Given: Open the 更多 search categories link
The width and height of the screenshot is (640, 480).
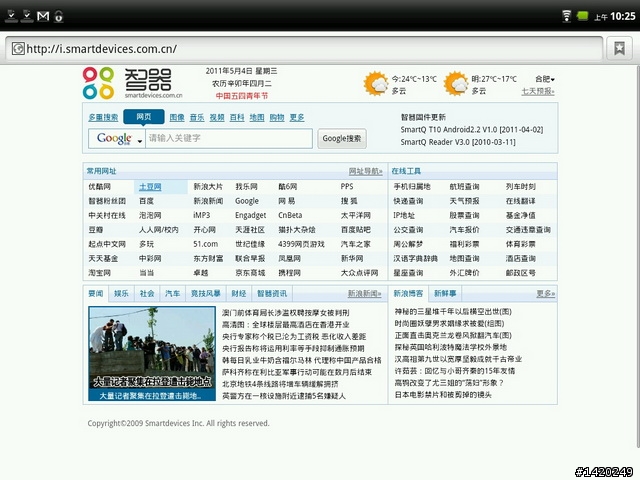Looking at the screenshot, I should (x=297, y=118).
